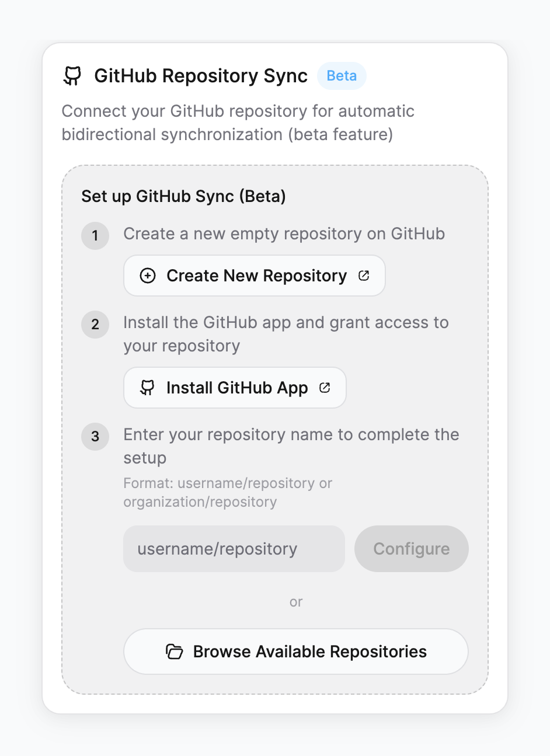Click the dashed setup panel border area

pyautogui.click(x=276, y=165)
